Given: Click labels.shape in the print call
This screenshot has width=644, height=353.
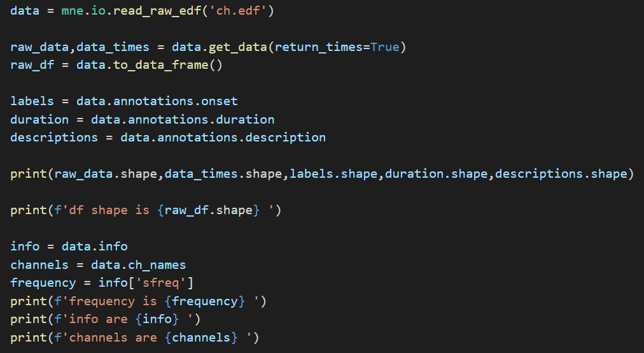Looking at the screenshot, I should click(333, 174).
